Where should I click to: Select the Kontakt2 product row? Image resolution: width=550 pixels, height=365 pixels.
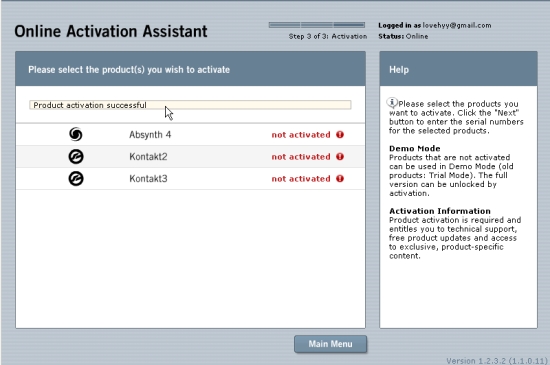tap(190, 156)
